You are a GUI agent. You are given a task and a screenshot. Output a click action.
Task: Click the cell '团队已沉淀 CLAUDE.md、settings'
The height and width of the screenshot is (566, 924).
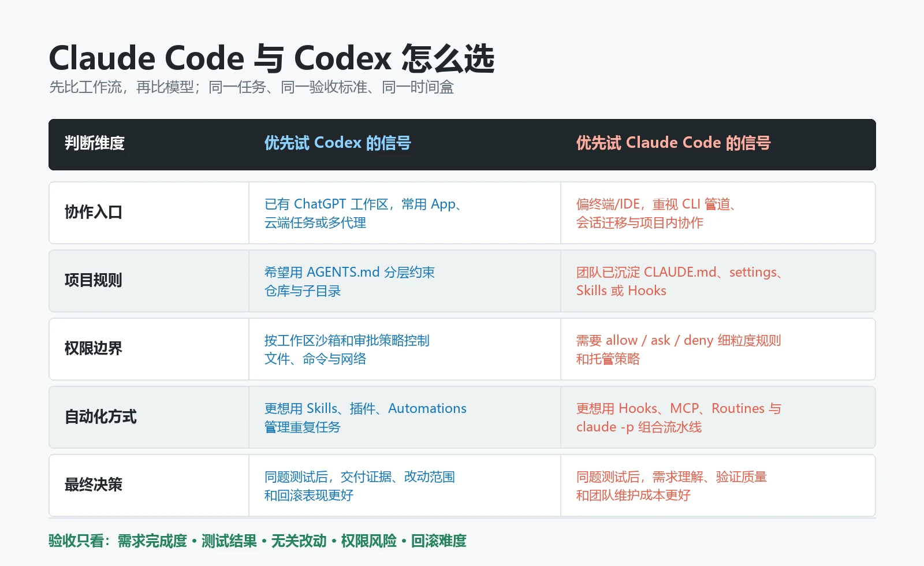click(718, 281)
